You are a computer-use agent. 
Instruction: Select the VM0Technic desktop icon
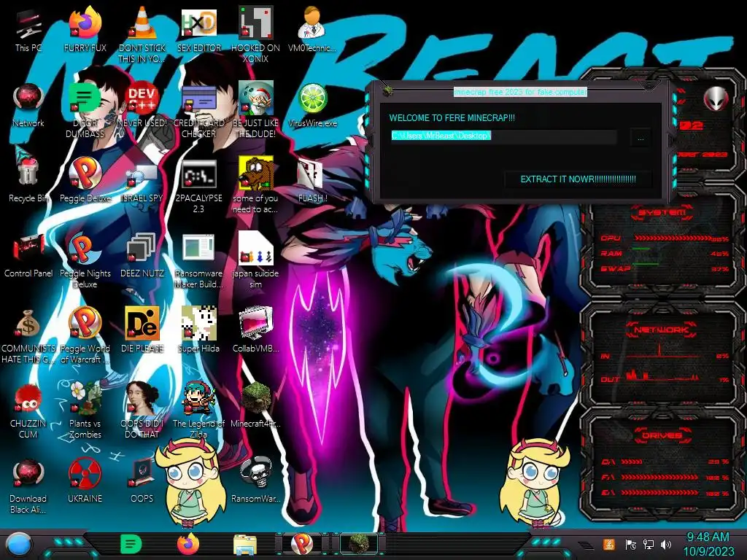312,29
